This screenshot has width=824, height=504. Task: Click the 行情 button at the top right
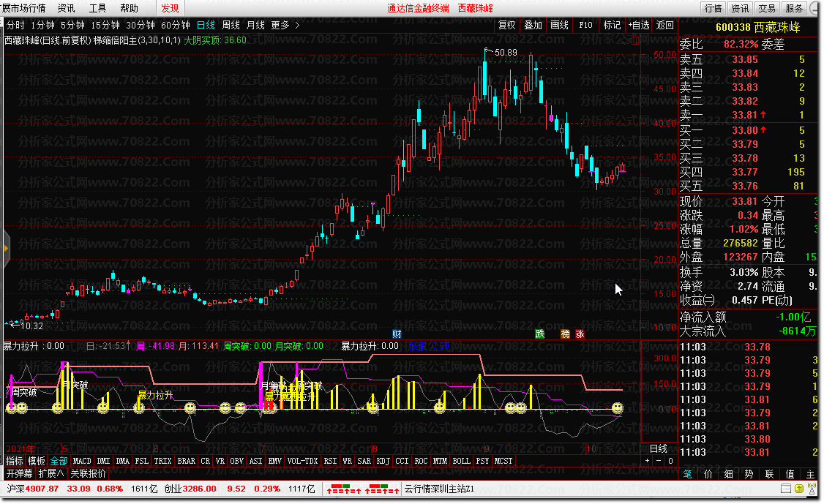(713, 8)
